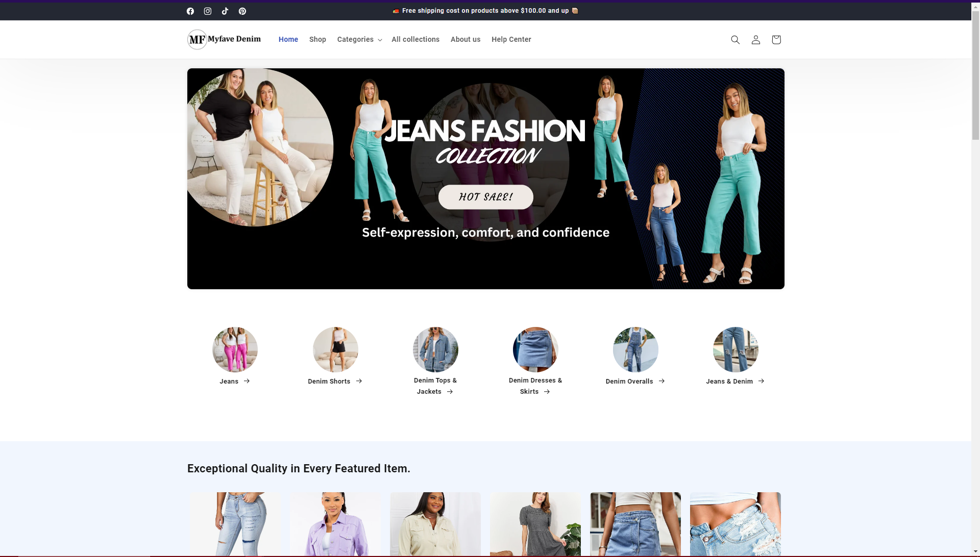Open the account login icon
The height and width of the screenshot is (557, 980).
tap(755, 40)
